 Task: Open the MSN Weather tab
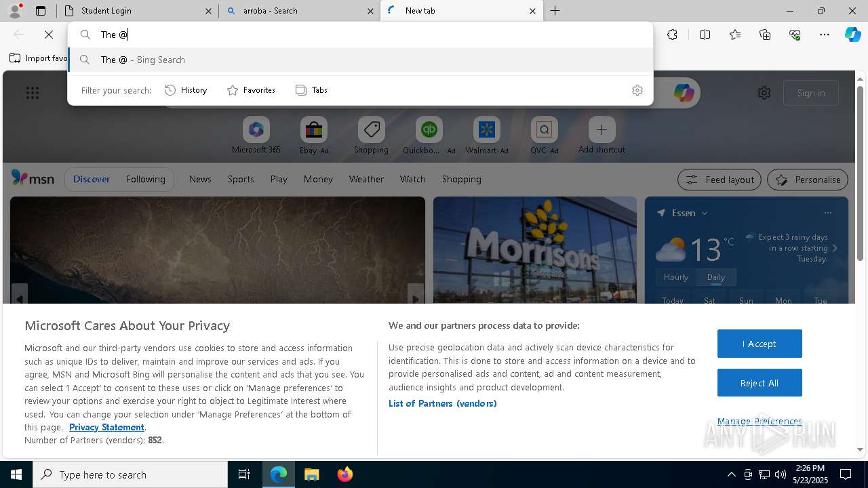coord(366,179)
